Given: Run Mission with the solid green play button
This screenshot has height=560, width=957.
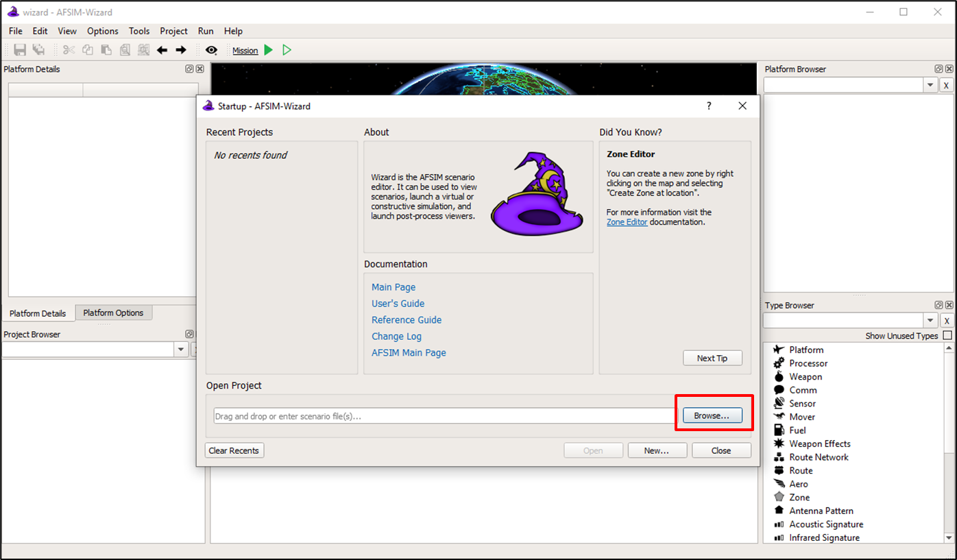Looking at the screenshot, I should click(268, 50).
